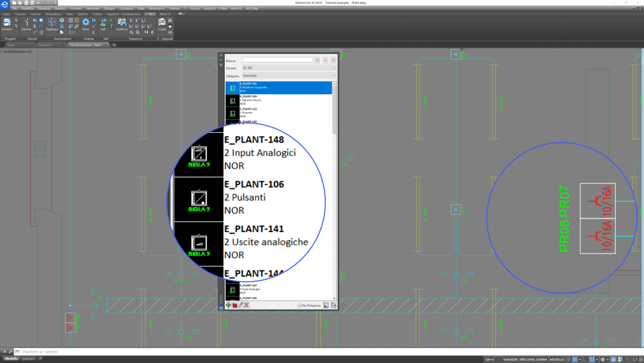Switch to the Mech-Q ribbon tab
Image resolution: width=644 pixels, height=363 pixels.
tap(165, 14)
